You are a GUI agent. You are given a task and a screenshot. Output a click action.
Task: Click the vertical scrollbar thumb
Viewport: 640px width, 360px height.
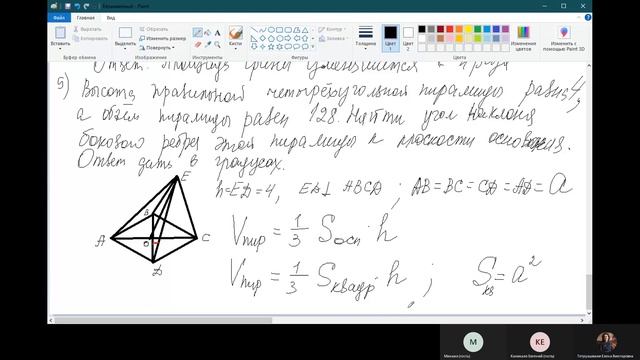pyautogui.click(x=589, y=291)
